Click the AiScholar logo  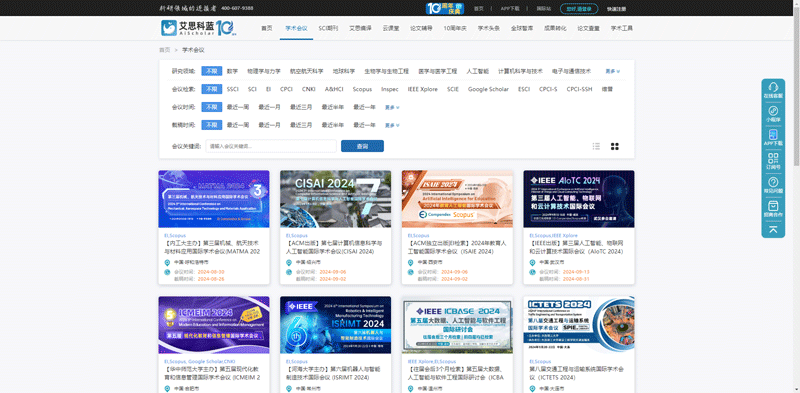coord(199,28)
